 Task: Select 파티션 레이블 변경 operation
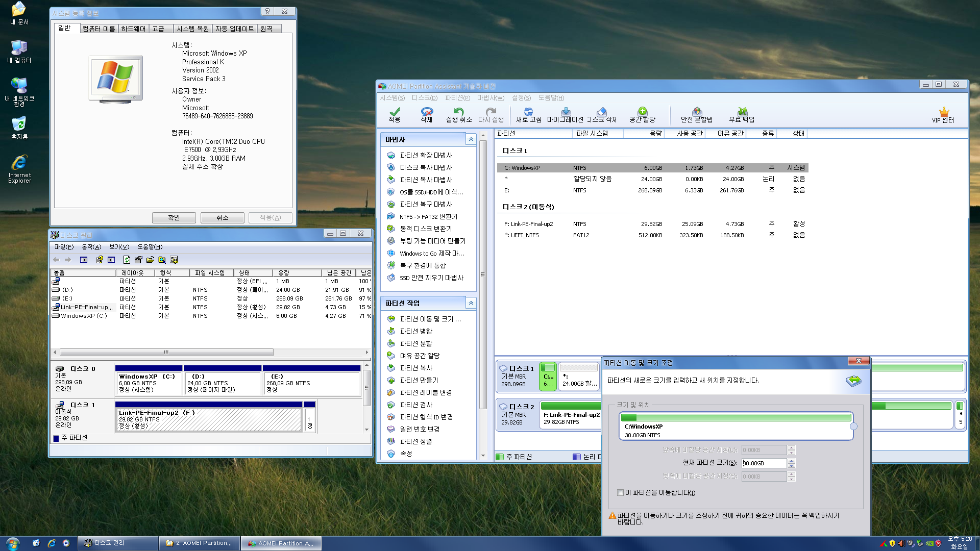[425, 392]
